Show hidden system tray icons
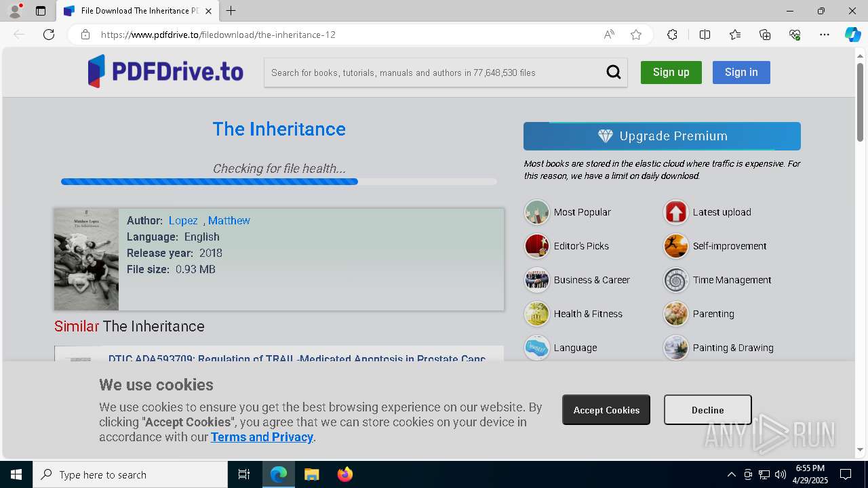This screenshot has width=868, height=488. 731,474
